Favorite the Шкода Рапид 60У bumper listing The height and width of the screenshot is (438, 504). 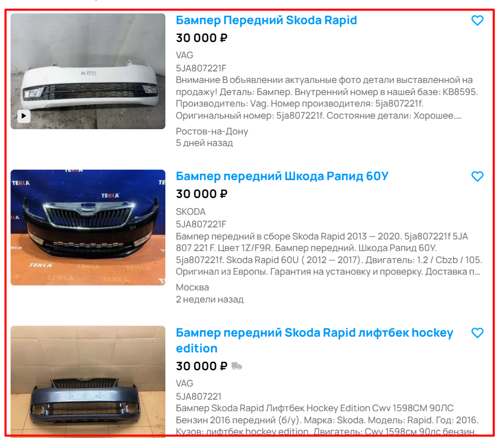(477, 176)
